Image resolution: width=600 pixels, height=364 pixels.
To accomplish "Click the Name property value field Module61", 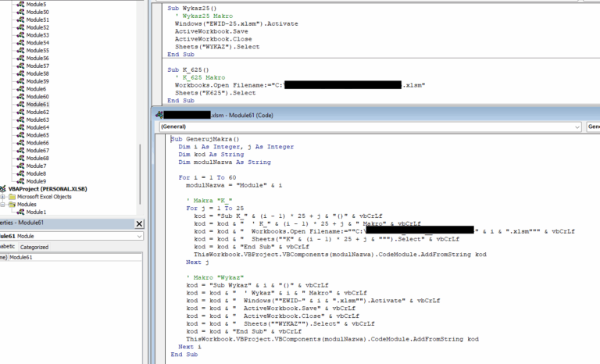I will [47, 257].
